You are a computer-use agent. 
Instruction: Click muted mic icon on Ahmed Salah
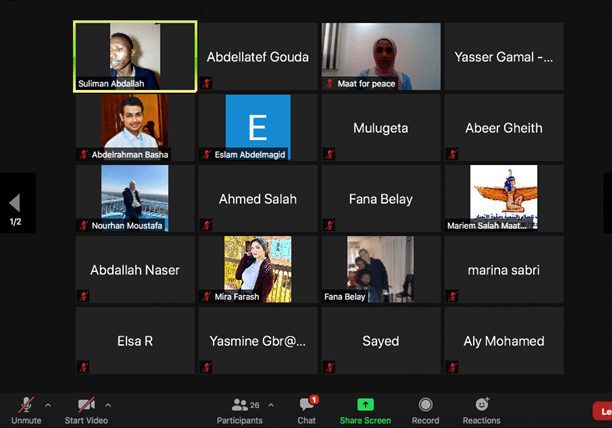(206, 225)
